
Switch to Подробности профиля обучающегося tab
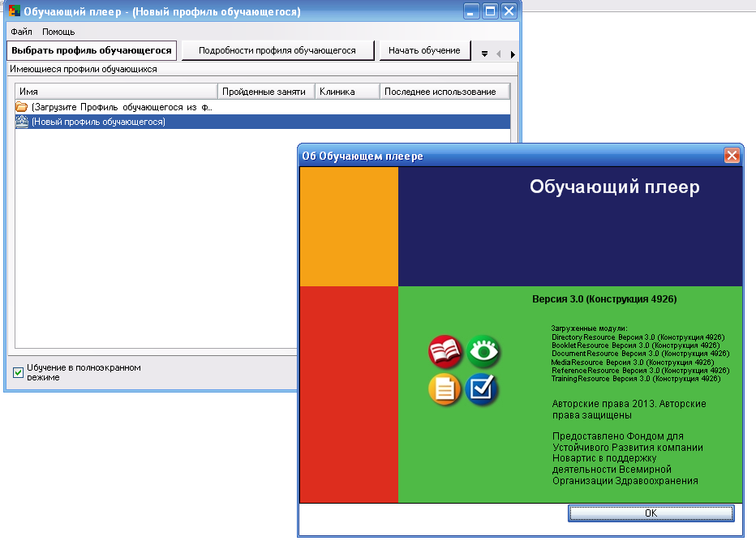click(277, 50)
